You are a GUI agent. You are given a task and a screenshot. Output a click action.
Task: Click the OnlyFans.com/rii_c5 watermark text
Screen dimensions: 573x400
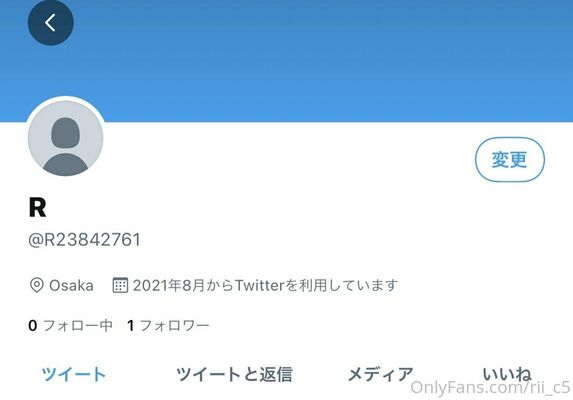(x=491, y=388)
